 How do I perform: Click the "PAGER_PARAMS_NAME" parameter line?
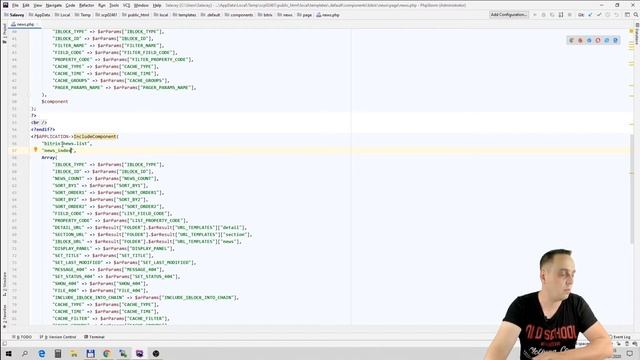[124, 87]
